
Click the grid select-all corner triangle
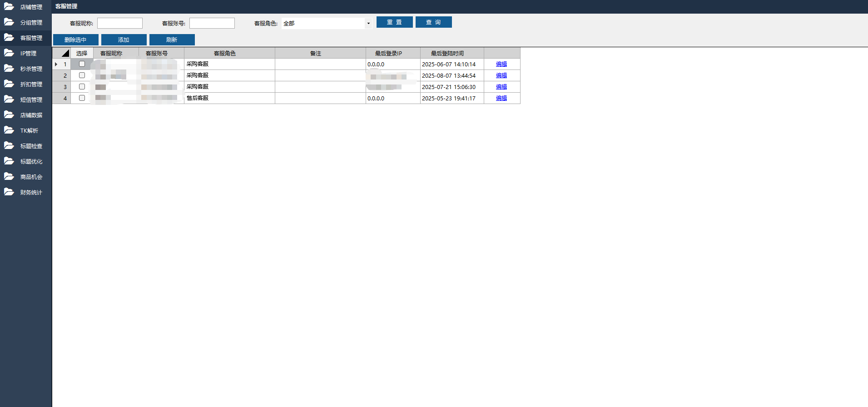pos(65,53)
